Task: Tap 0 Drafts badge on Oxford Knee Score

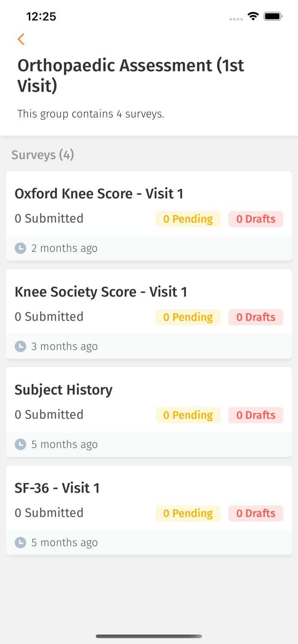Action: point(256,219)
